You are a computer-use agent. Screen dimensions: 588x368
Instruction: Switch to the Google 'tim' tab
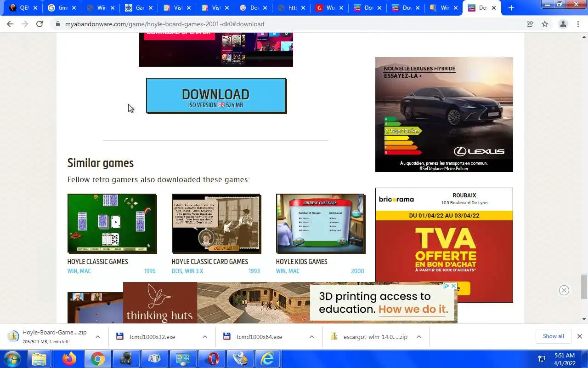click(62, 8)
